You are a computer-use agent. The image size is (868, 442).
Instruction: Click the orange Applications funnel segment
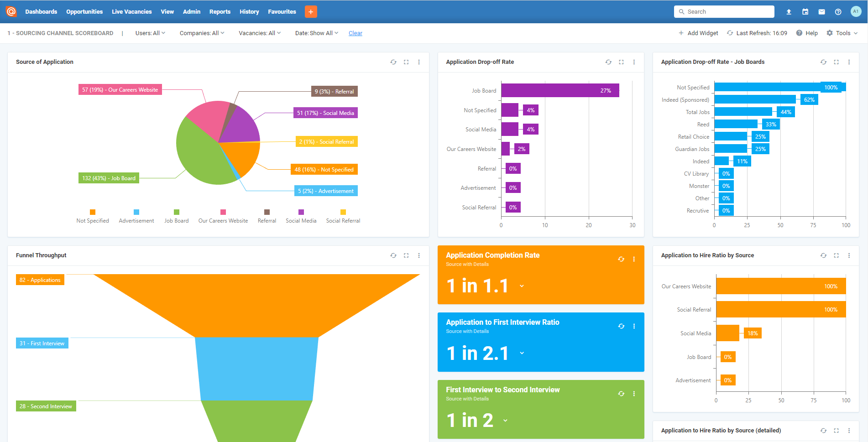coord(256,306)
